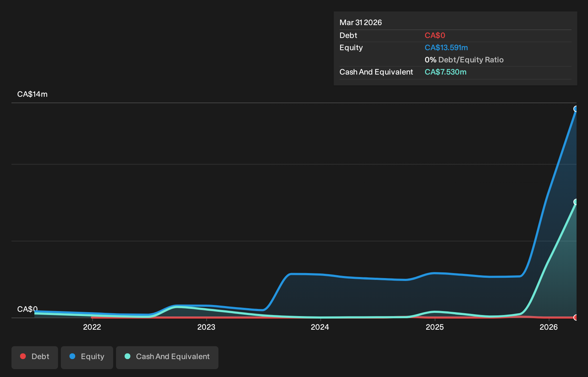
Task: Click the CA$13.591m equity value
Action: pos(446,48)
